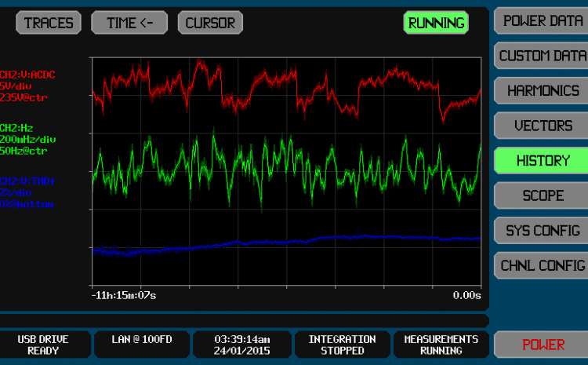The image size is (588, 365).
Task: Activate the CURSOR button
Action: pos(210,23)
